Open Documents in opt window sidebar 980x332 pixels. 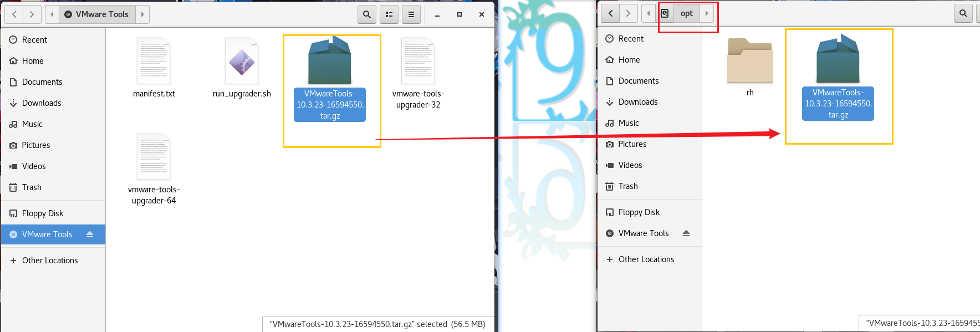pyautogui.click(x=650, y=81)
